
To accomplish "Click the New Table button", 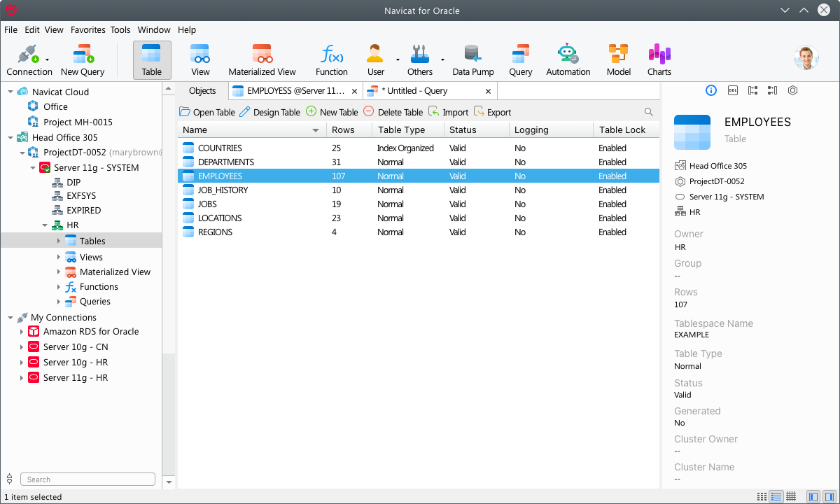I will coord(332,112).
